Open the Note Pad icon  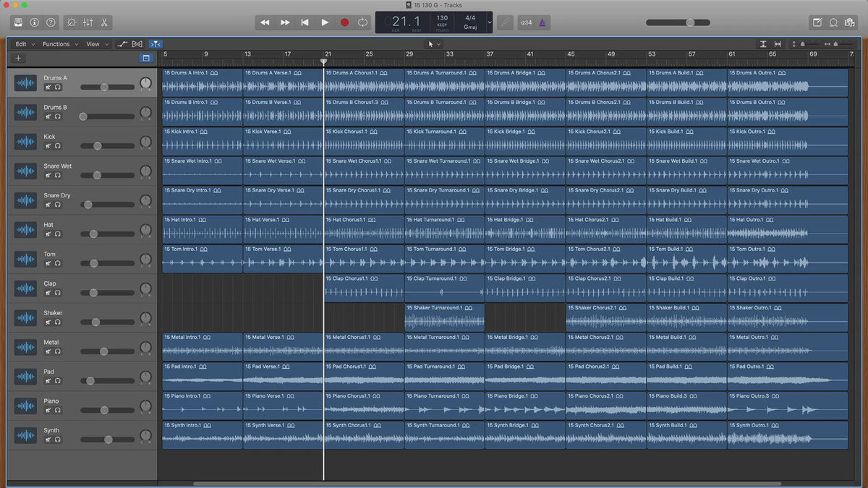pyautogui.click(x=817, y=22)
